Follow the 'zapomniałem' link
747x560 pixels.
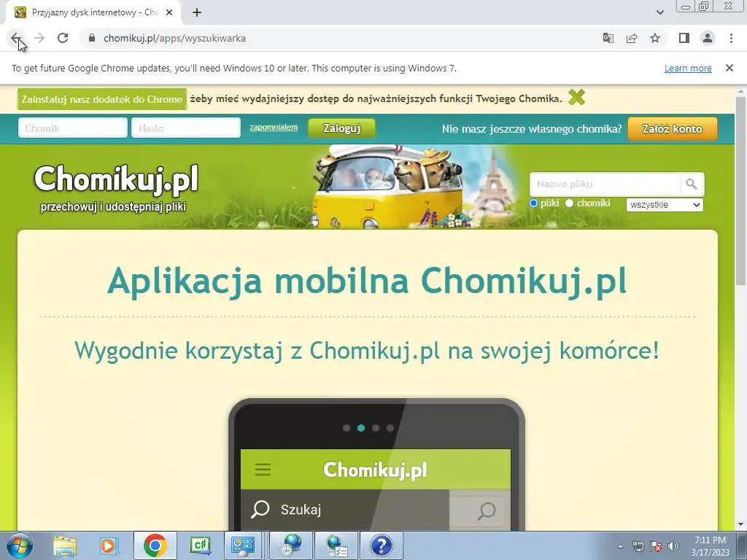point(274,127)
